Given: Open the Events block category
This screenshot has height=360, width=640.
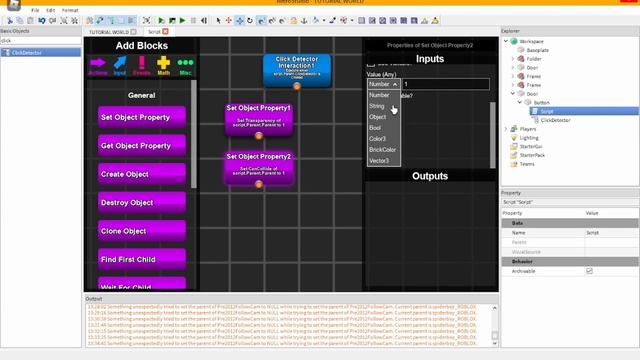Looking at the screenshot, I should (142, 66).
